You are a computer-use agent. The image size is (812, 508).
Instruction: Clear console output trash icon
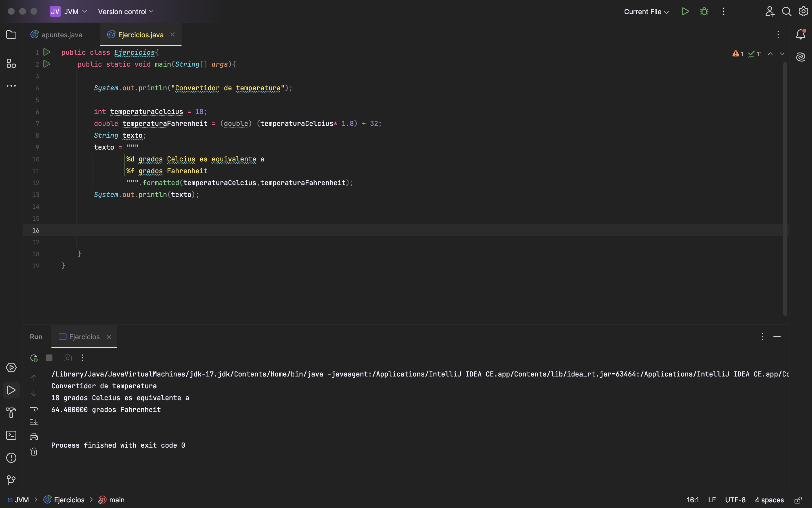point(34,452)
